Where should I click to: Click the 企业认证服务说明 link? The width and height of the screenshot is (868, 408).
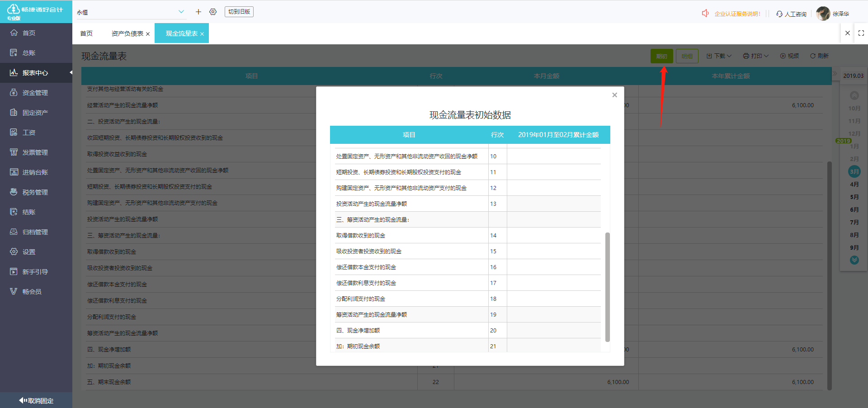click(x=737, y=14)
